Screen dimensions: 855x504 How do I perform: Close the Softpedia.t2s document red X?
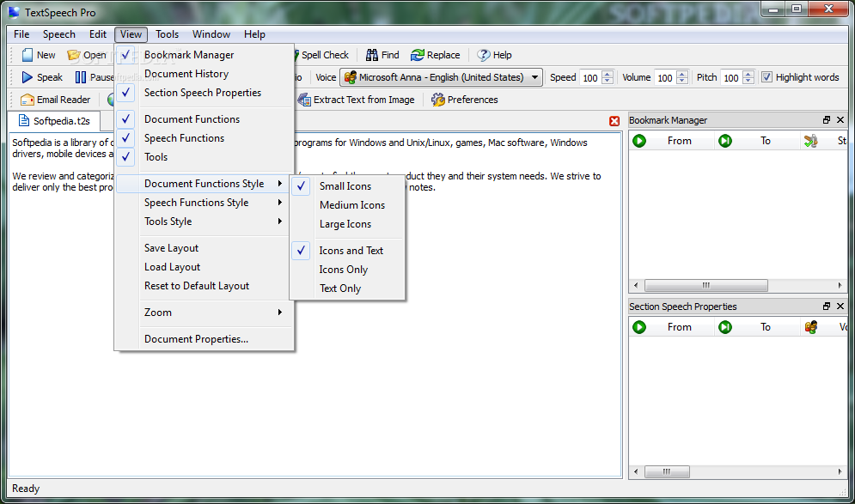[614, 121]
